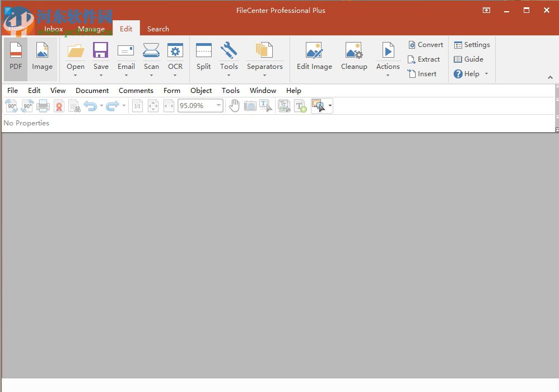The width and height of the screenshot is (559, 392).
Task: Open the zoom percentage dropdown
Action: (x=218, y=105)
